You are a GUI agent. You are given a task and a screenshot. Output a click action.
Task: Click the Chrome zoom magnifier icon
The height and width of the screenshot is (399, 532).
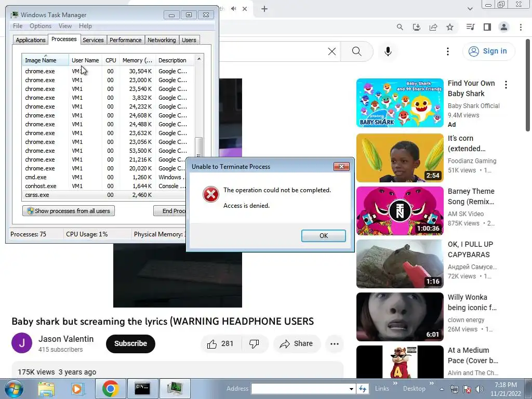coord(400,27)
